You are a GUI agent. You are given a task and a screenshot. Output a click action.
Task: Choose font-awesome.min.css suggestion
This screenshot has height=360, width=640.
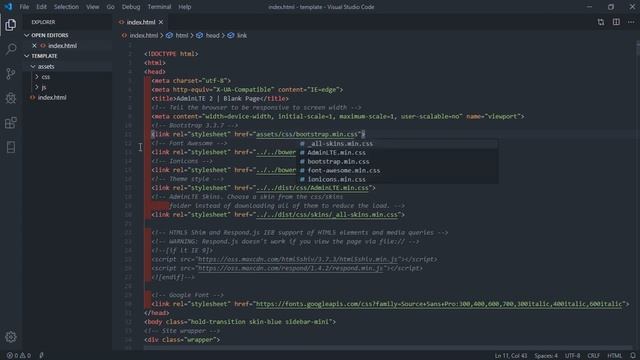coord(398,171)
